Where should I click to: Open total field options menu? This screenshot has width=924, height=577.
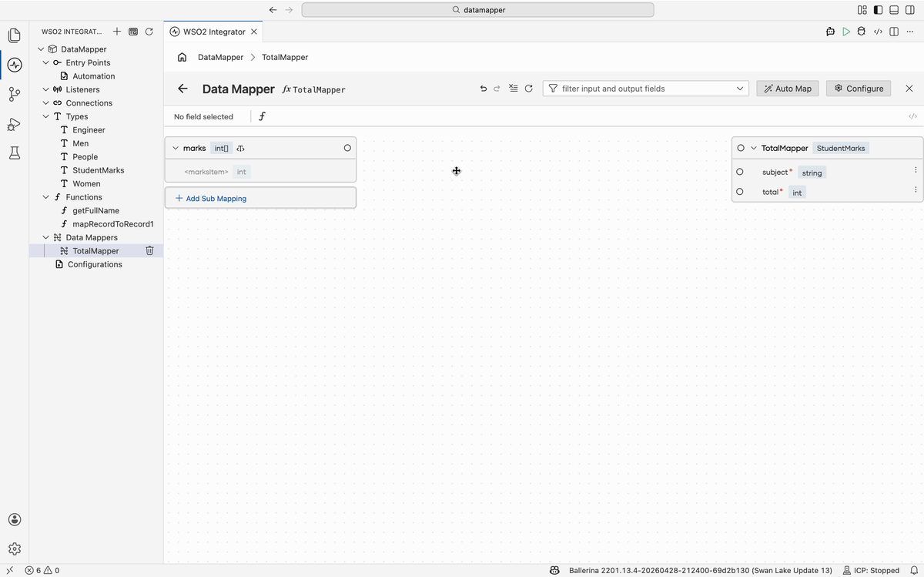[916, 190]
